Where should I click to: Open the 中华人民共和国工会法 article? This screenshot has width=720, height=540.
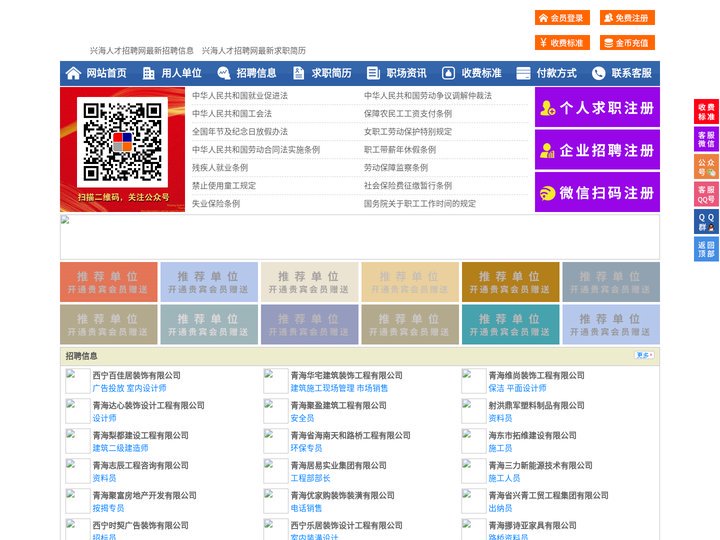point(232,113)
